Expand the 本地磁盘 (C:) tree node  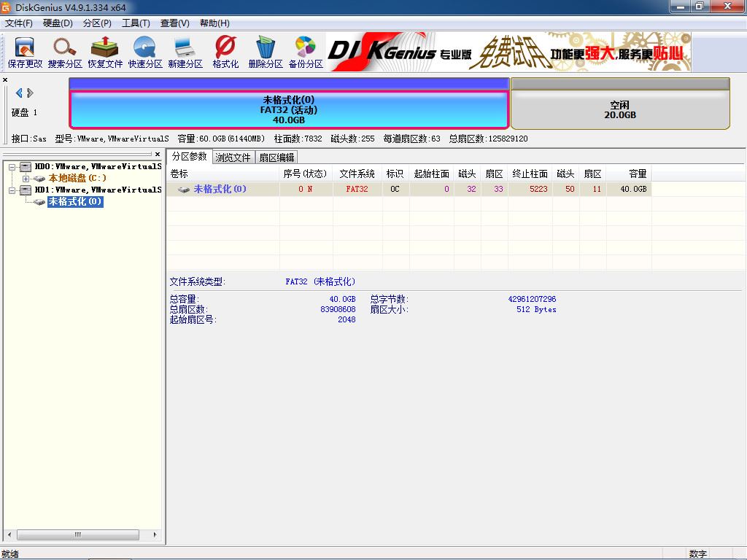26,179
